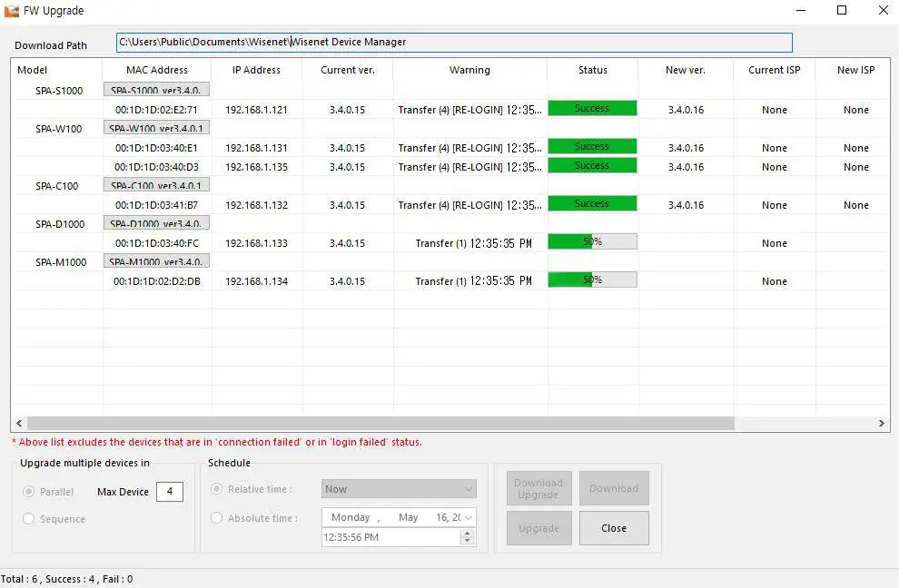Click IP address 192.168.1.121
Viewport: 899px width, 588px height.
(256, 110)
